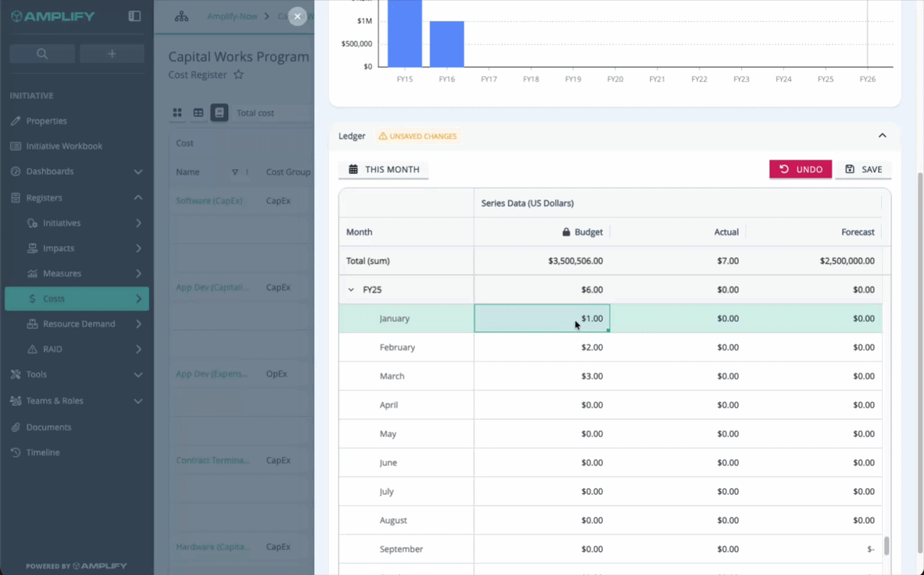Select the February Budget cell

(542, 347)
